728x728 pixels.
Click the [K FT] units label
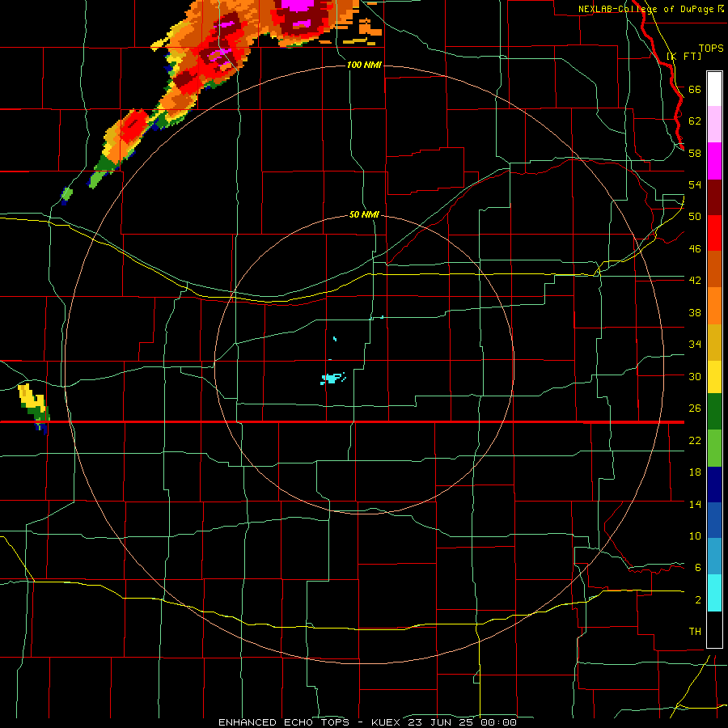[x=684, y=56]
